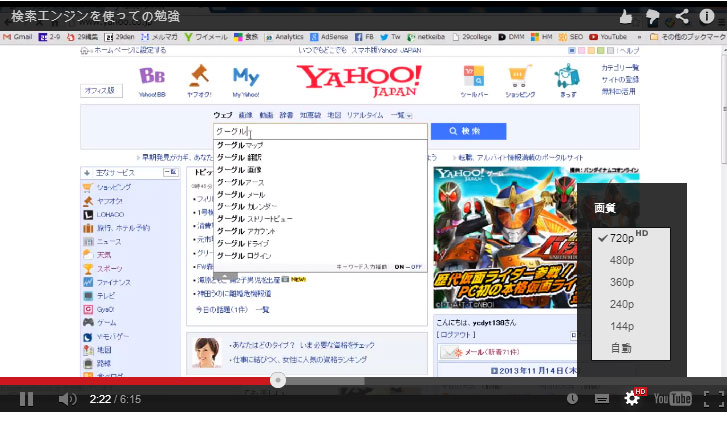Viewport: 727px width, 425px height.
Task: Click the Kamen Rider game ad banner
Action: pos(505,237)
